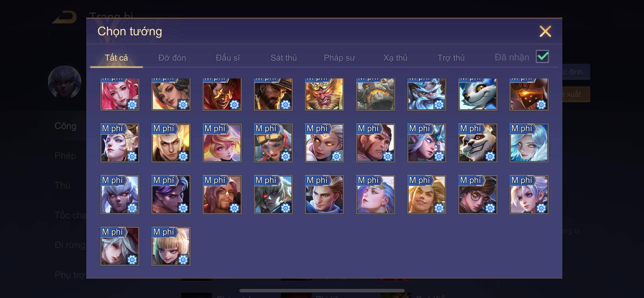This screenshot has width=644, height=298.
Task: Select the blonde bob-haired girl hero
Action: (171, 246)
